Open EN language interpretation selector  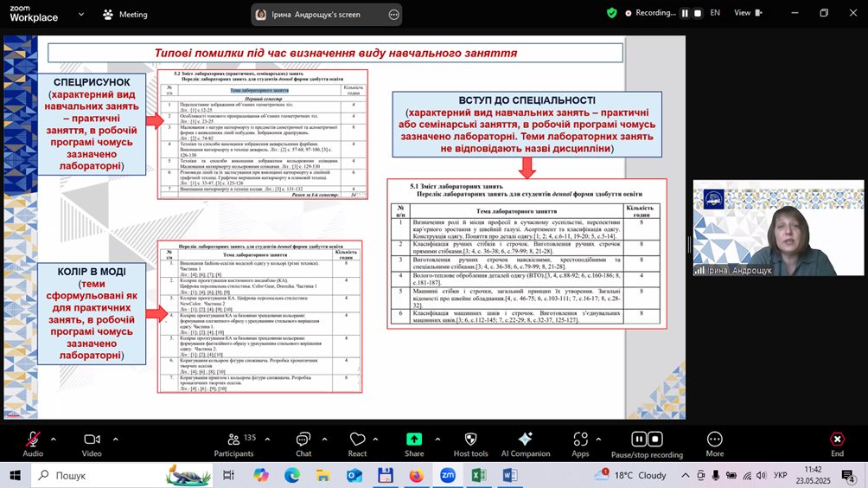click(715, 13)
